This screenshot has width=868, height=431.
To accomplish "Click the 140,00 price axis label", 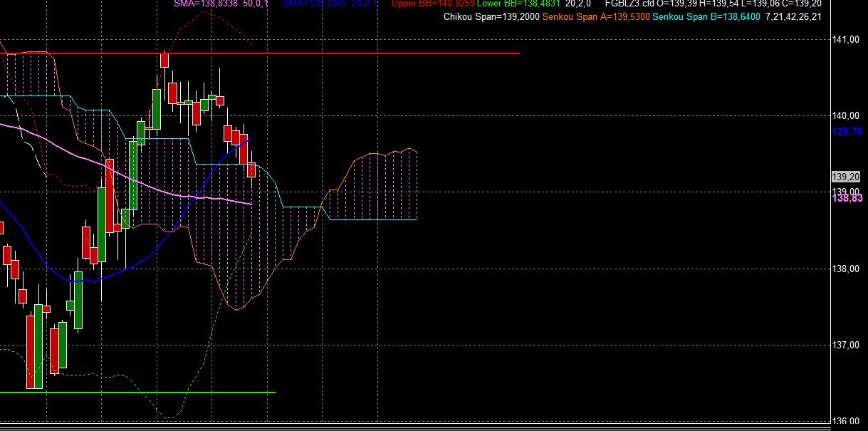I will (847, 115).
